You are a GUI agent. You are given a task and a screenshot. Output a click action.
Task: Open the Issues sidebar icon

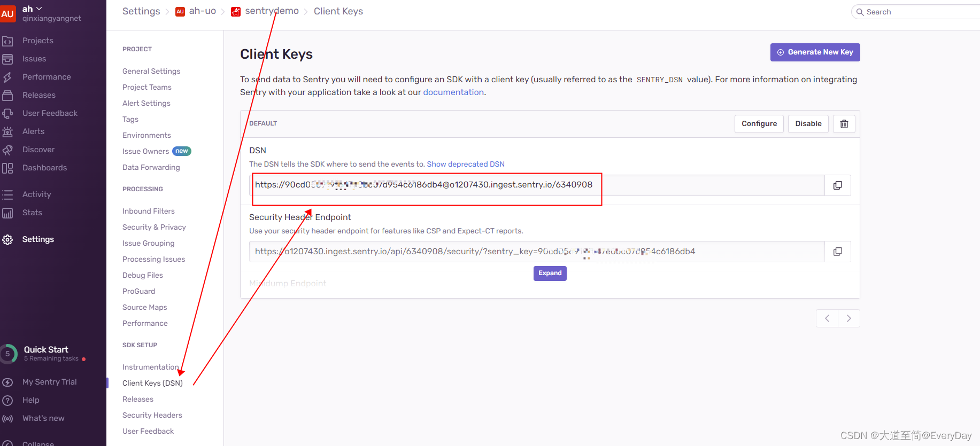(7, 59)
